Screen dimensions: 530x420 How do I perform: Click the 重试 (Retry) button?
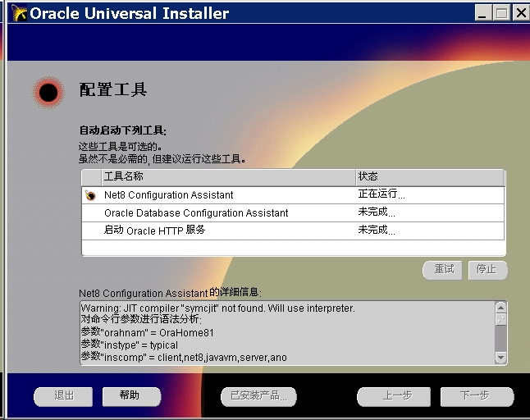442,270
